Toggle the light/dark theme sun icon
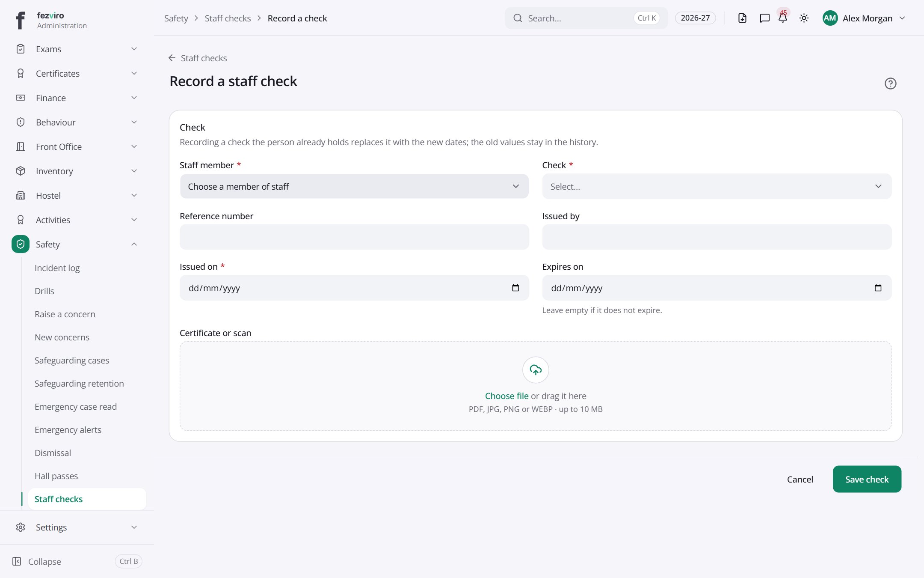Screen dimensions: 924x578 click(x=804, y=18)
